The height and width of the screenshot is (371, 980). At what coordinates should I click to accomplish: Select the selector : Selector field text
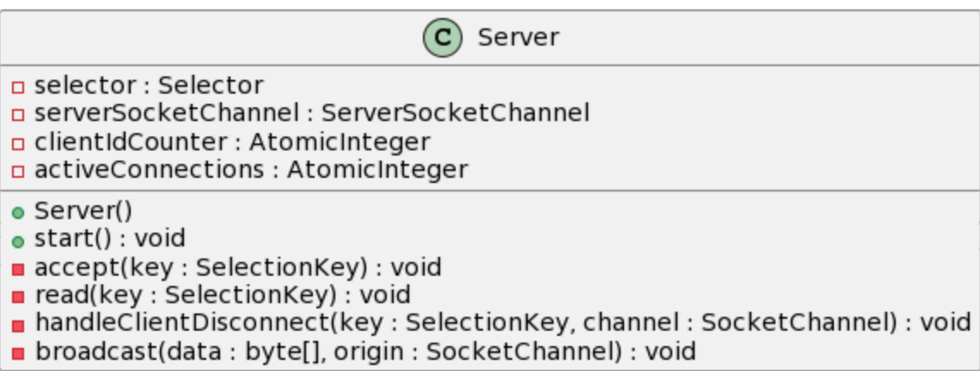148,86
